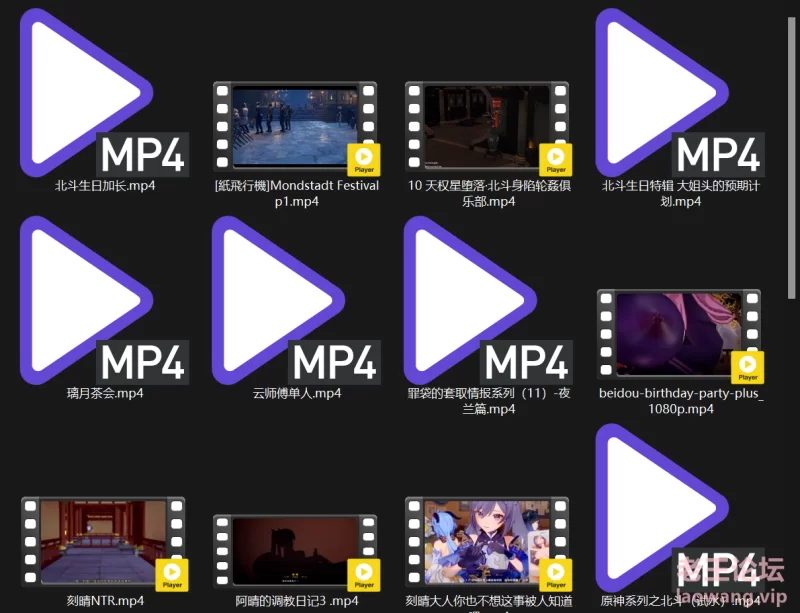Open the 刻晴NTR.mp4 video thumbnail
Viewport: 800px width, 613px height.
pos(105,542)
